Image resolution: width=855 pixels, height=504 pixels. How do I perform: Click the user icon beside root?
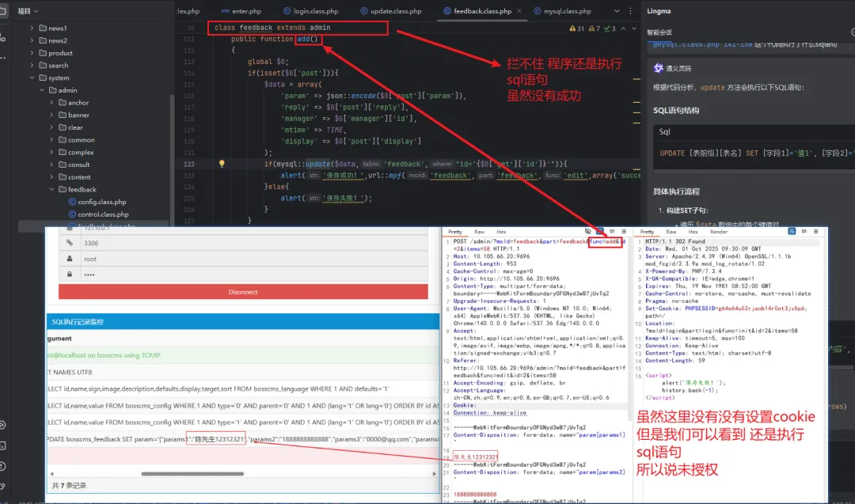tap(69, 259)
